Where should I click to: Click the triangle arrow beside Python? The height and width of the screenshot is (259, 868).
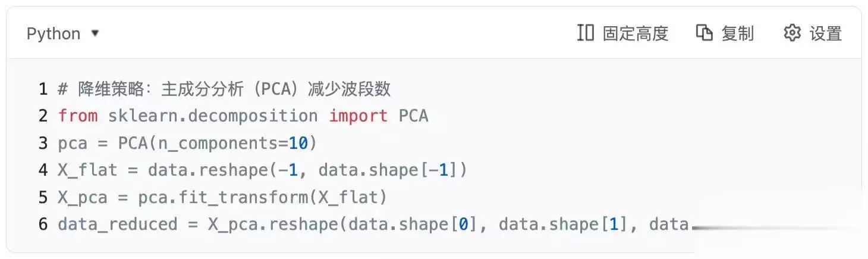tap(95, 33)
